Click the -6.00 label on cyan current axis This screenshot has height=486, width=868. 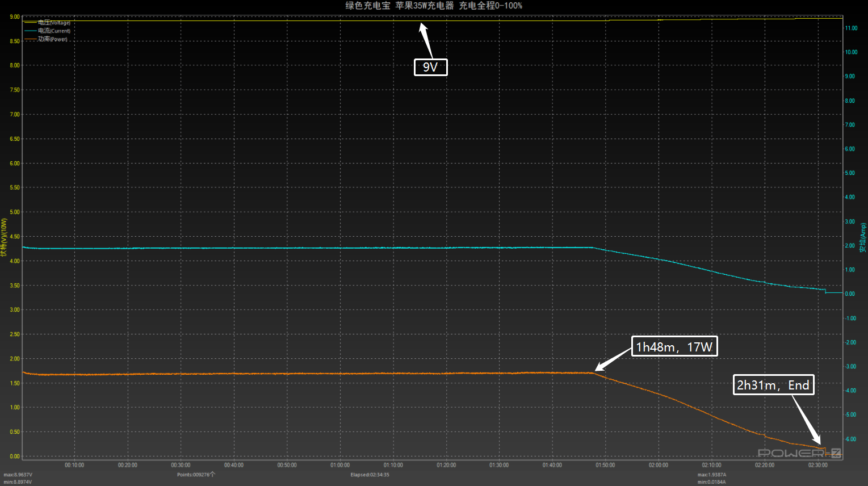pyautogui.click(x=850, y=439)
